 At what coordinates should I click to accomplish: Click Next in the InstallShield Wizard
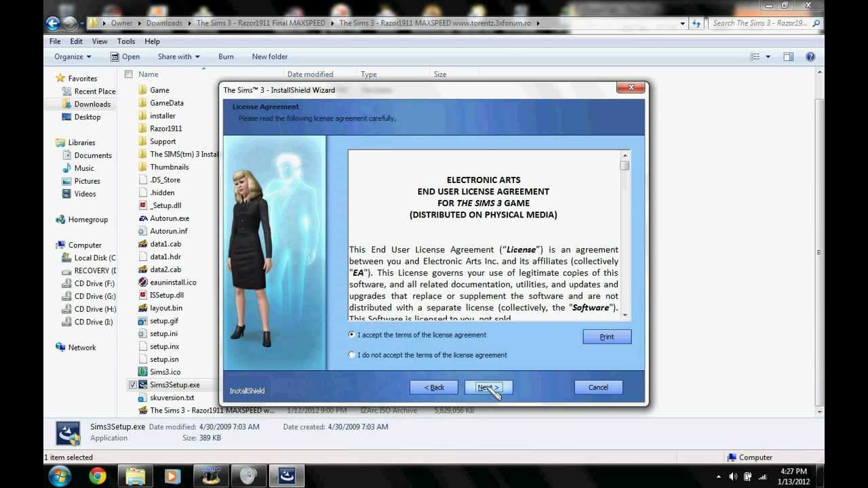(488, 388)
